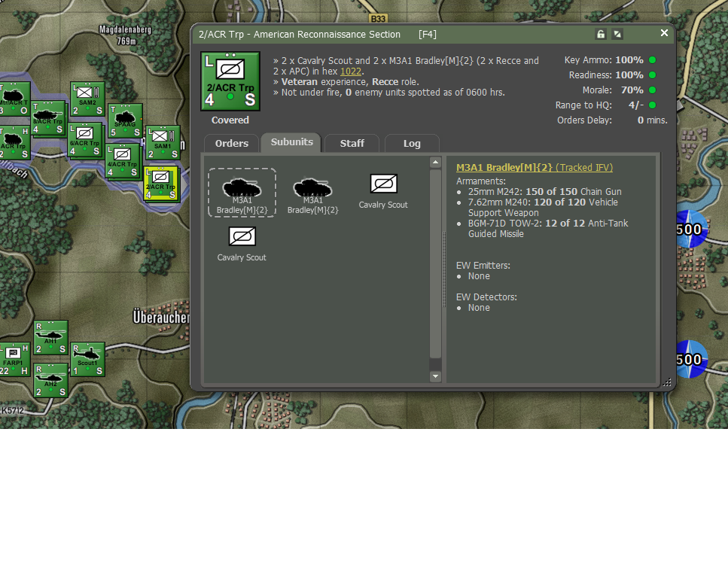728x578 pixels.
Task: Switch to the Subunits tab
Action: (x=291, y=142)
